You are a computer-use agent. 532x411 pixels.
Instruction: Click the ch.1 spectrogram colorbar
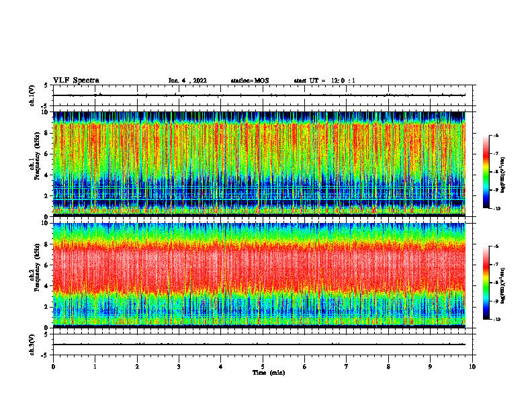pyautogui.click(x=486, y=172)
